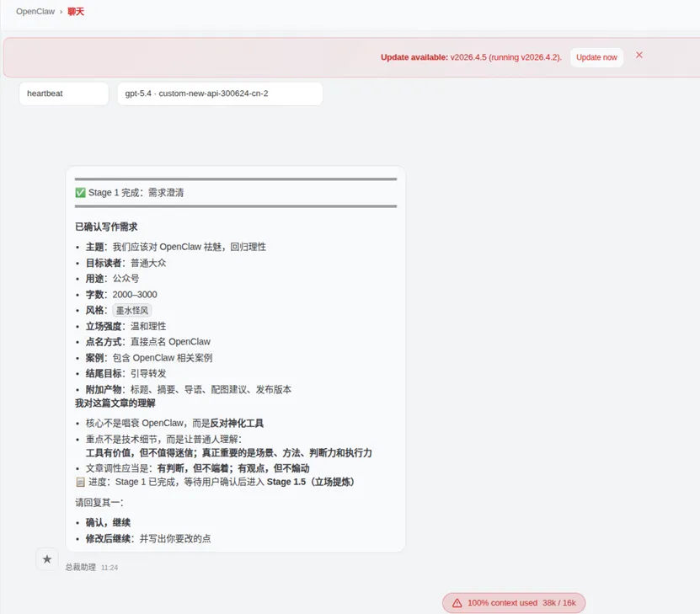Open the heartbeat session selector

click(64, 93)
